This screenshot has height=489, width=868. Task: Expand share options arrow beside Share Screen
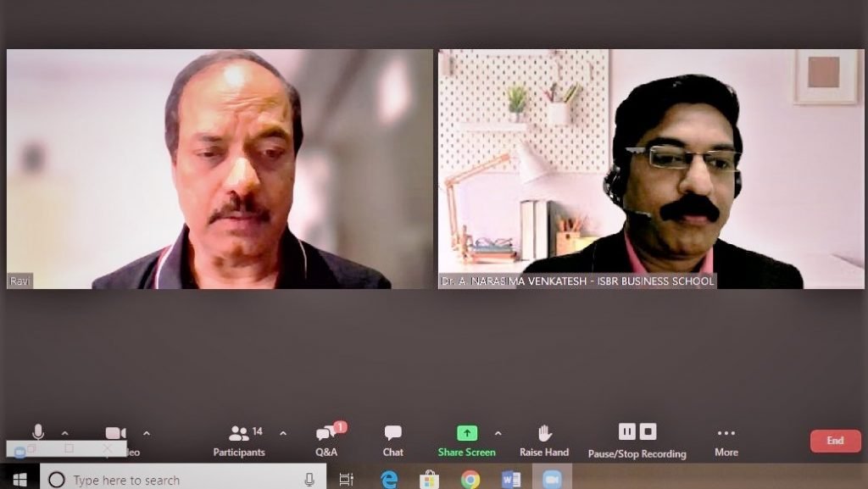click(498, 433)
